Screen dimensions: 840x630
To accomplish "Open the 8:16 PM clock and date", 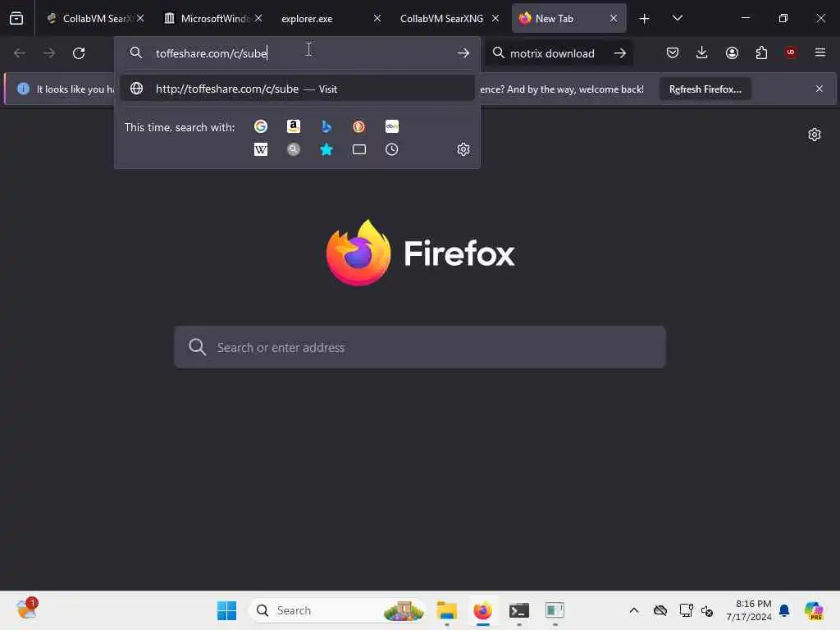I will coord(748,610).
